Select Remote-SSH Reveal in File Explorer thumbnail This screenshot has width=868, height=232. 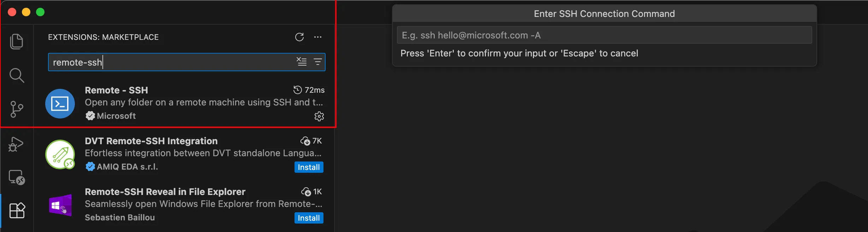pos(60,205)
